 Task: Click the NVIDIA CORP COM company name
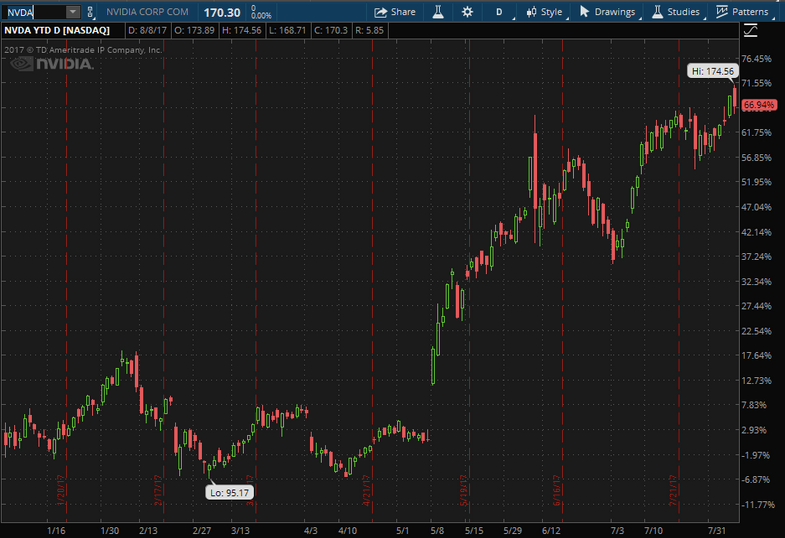[147, 12]
